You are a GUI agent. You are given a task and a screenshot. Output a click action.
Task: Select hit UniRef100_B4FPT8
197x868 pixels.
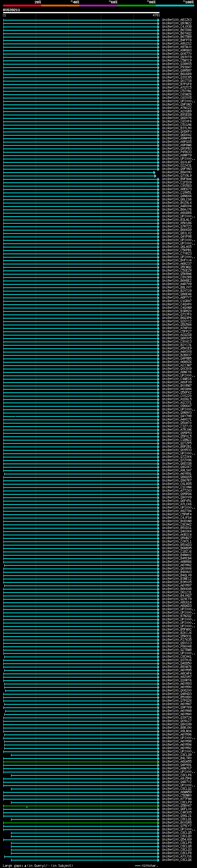[x=176, y=40]
